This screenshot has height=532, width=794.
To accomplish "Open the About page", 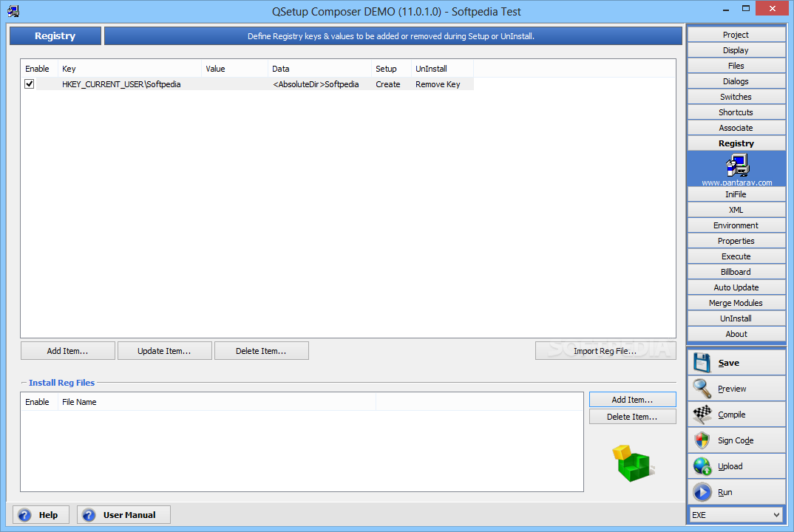I will [736, 334].
